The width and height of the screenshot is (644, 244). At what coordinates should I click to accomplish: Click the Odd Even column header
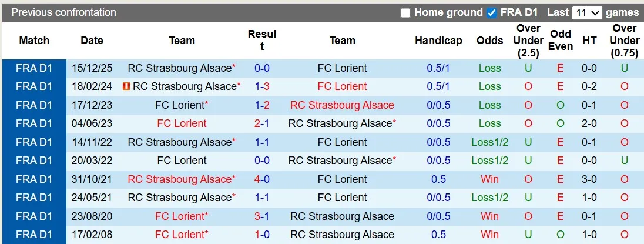561,41
